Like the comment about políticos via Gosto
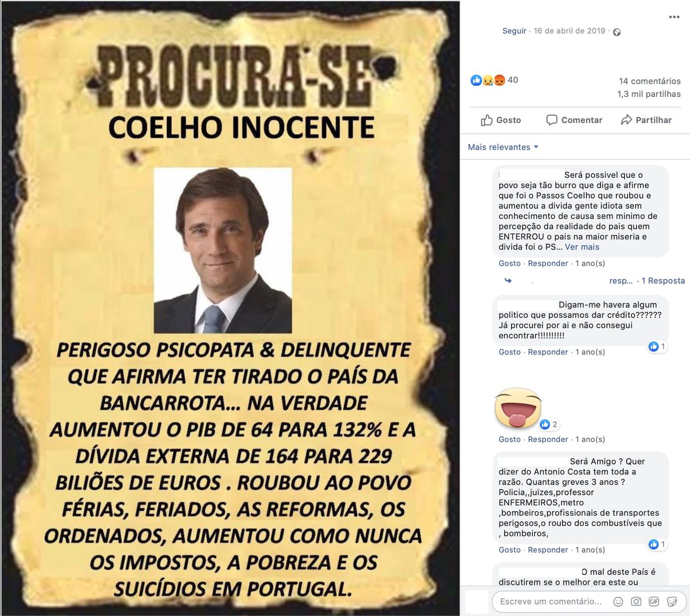Image resolution: width=690 pixels, height=616 pixels. click(x=509, y=352)
